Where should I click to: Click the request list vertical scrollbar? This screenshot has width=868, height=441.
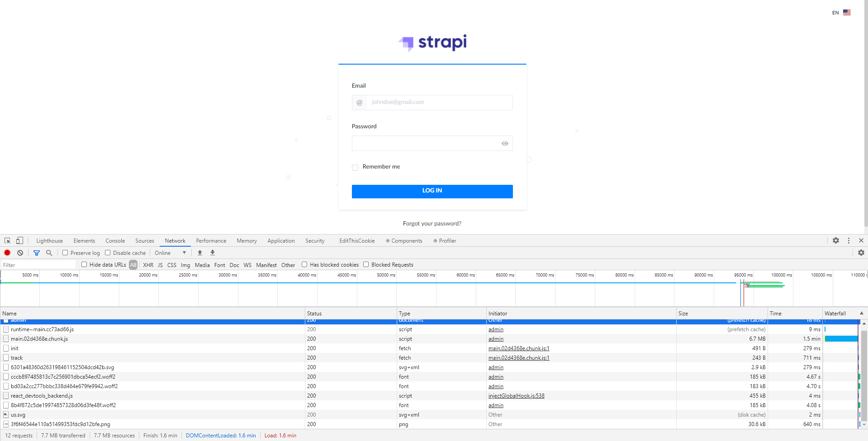tap(864, 375)
